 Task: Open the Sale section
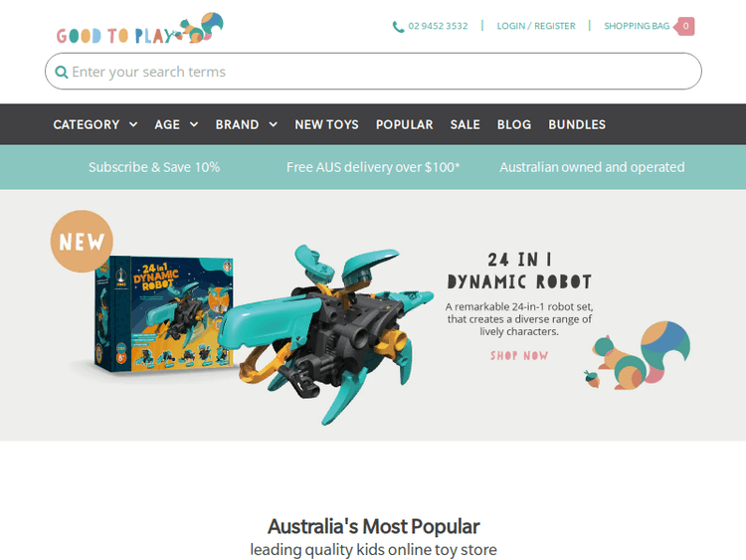(x=465, y=124)
